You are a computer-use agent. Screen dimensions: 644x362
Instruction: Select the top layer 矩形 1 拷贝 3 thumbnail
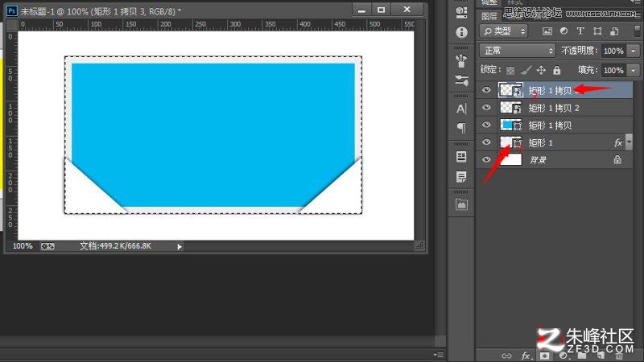click(x=510, y=90)
